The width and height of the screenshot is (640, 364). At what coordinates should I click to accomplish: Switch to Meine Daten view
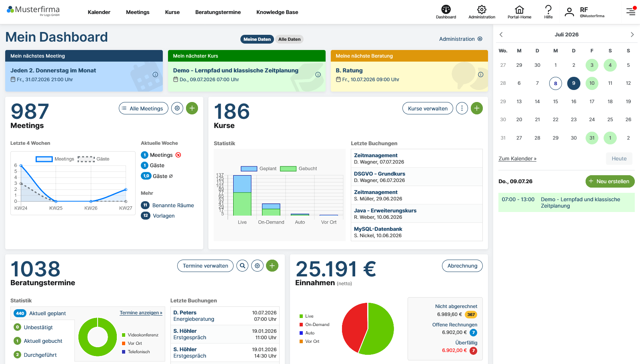click(x=257, y=39)
